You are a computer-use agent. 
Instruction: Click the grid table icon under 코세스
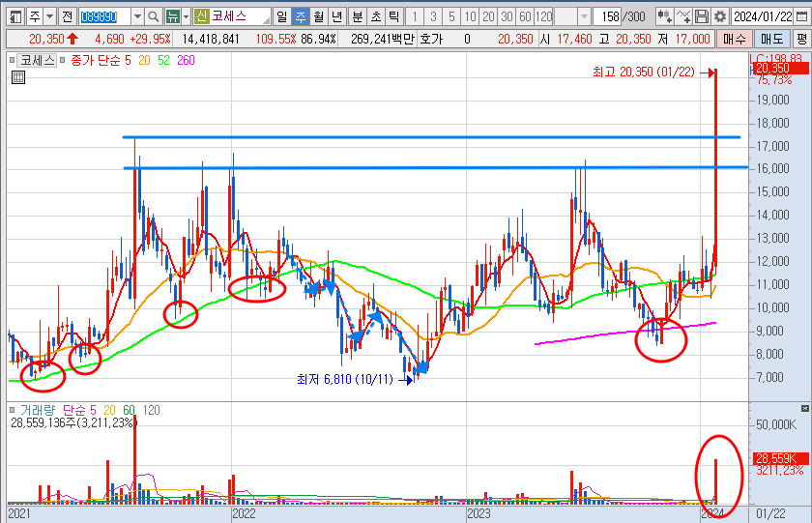click(x=18, y=77)
